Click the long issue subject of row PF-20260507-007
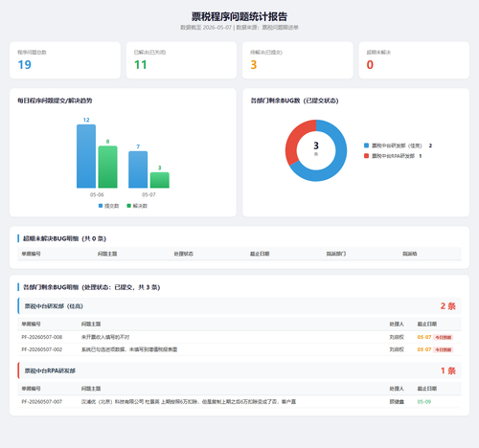The image size is (479, 448). click(x=189, y=401)
